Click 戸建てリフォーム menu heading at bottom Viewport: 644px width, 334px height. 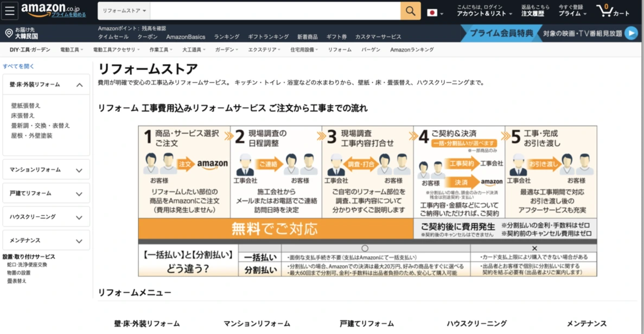pos(367,324)
